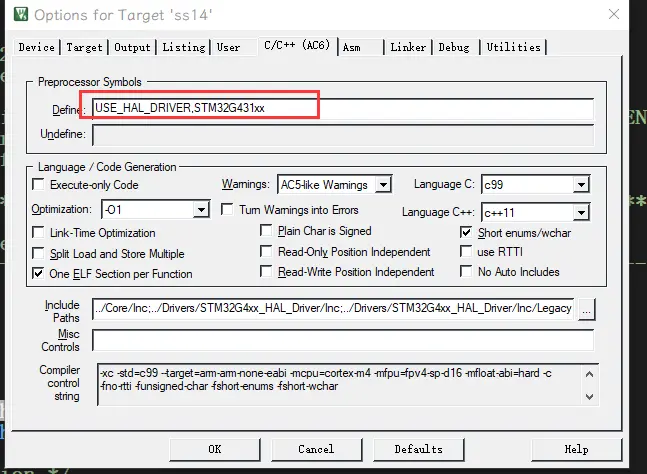Uncheck One ELF Section per Function
The width and height of the screenshot is (647, 474).
click(40, 273)
